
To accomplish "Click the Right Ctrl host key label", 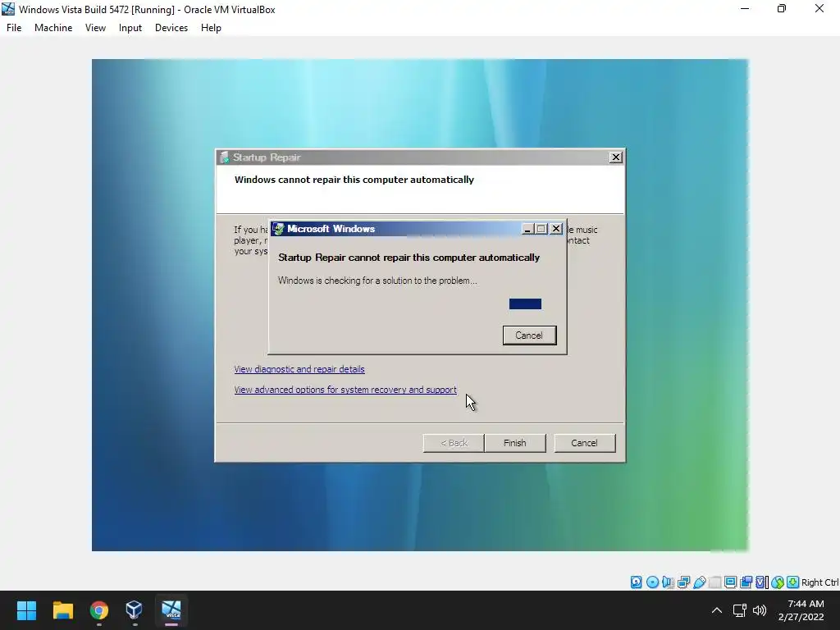I will pos(820,582).
